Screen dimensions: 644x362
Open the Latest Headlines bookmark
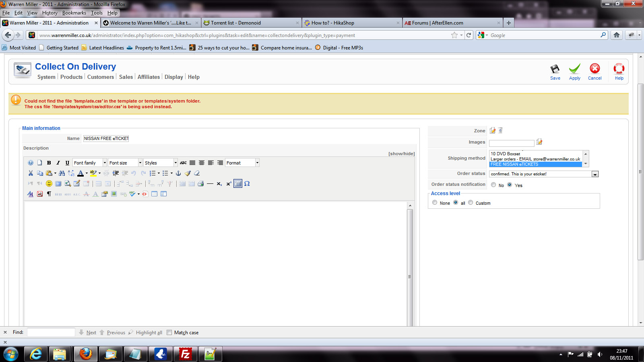103,47
